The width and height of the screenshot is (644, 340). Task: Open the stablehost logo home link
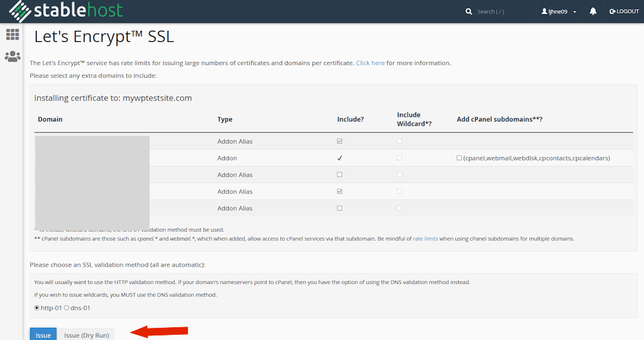66,11
